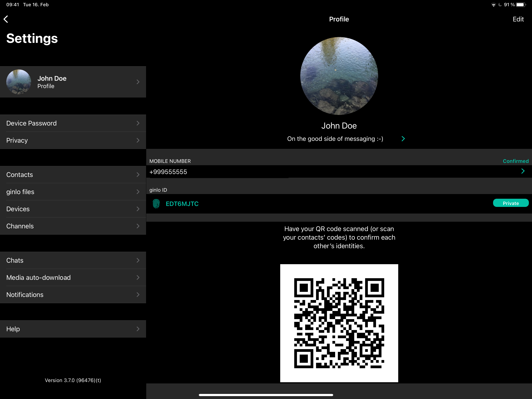Tap the version label 3.7.0 (96476)(t)
This screenshot has width=532, height=399.
(x=73, y=380)
